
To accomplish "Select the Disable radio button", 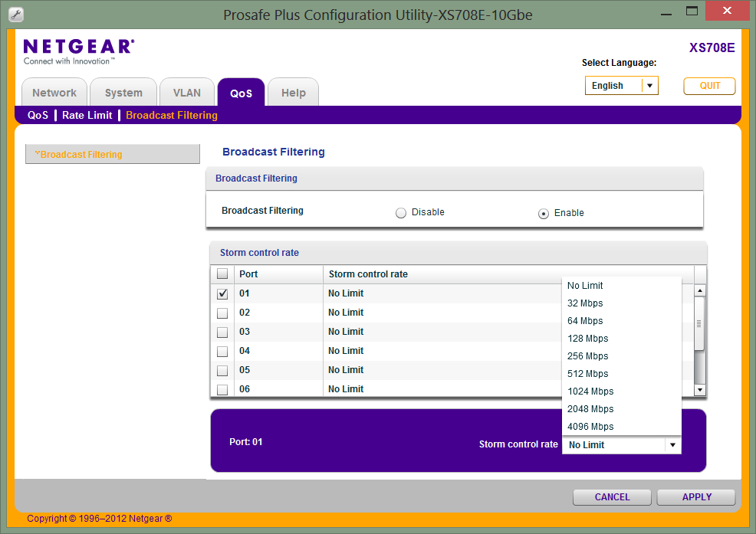I will pos(401,213).
